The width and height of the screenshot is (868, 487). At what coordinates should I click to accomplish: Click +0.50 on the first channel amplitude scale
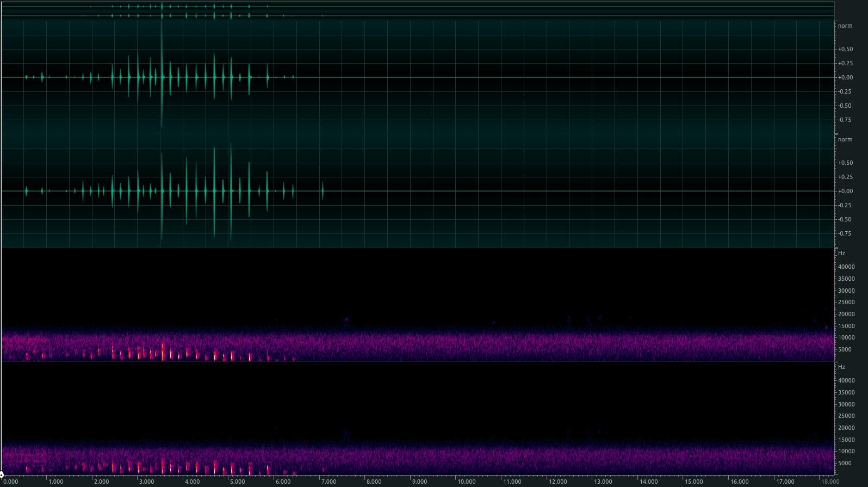[845, 49]
